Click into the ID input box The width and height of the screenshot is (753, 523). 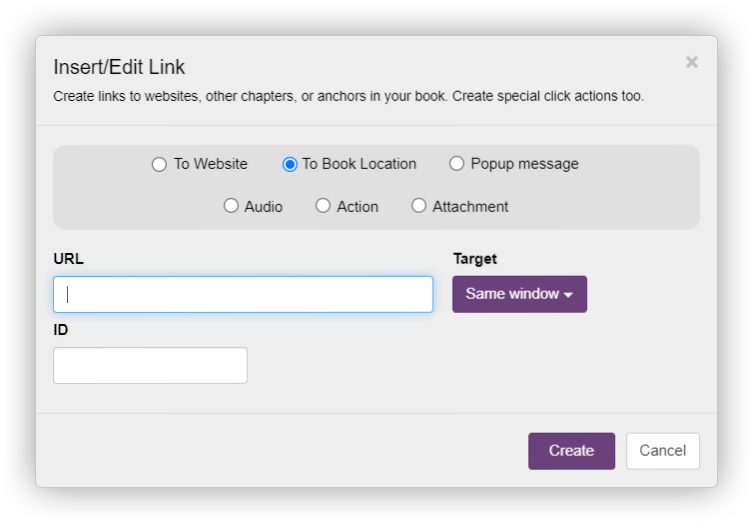click(150, 365)
